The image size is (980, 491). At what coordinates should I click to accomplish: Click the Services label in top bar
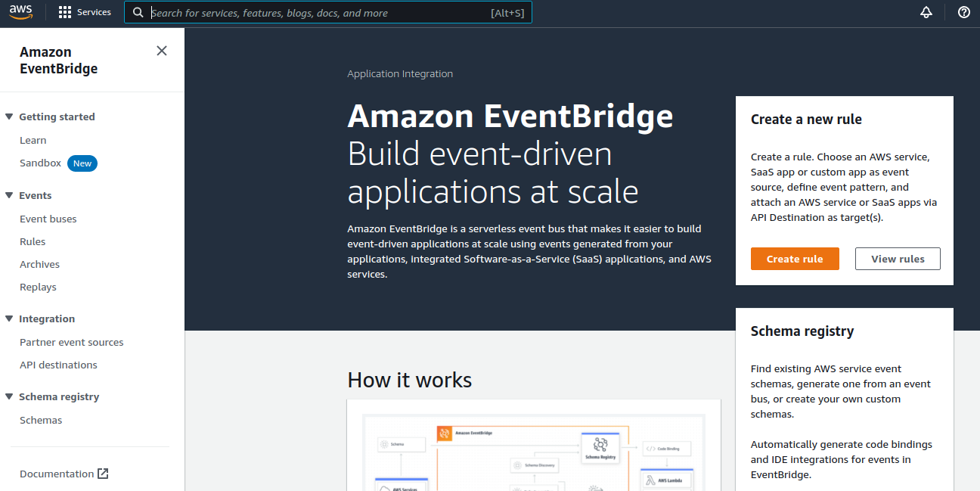pyautogui.click(x=94, y=12)
